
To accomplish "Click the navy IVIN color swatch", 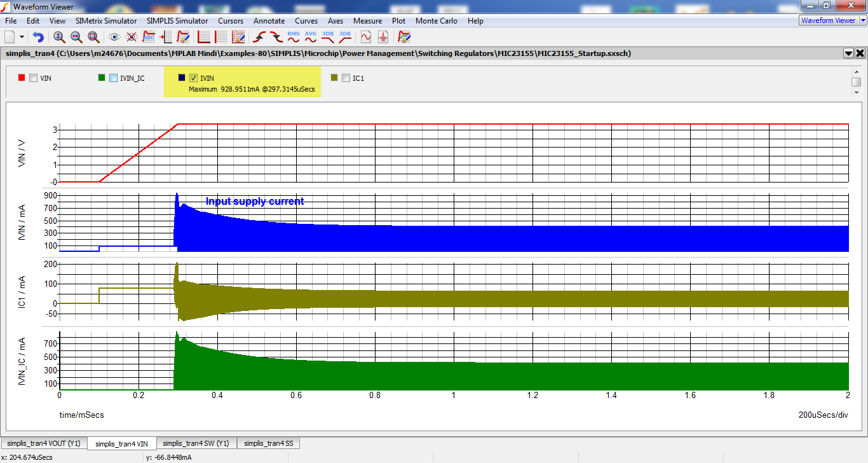I will coord(182,78).
